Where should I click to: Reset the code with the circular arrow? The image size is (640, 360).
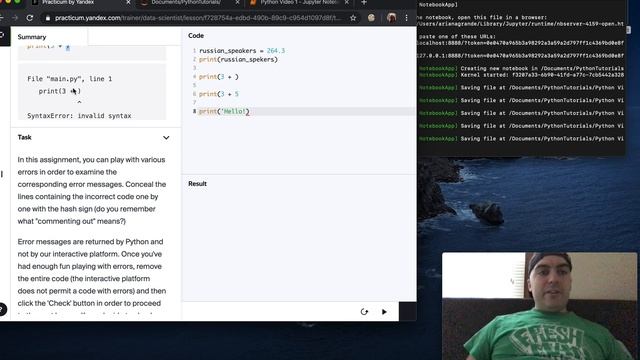pos(364,312)
